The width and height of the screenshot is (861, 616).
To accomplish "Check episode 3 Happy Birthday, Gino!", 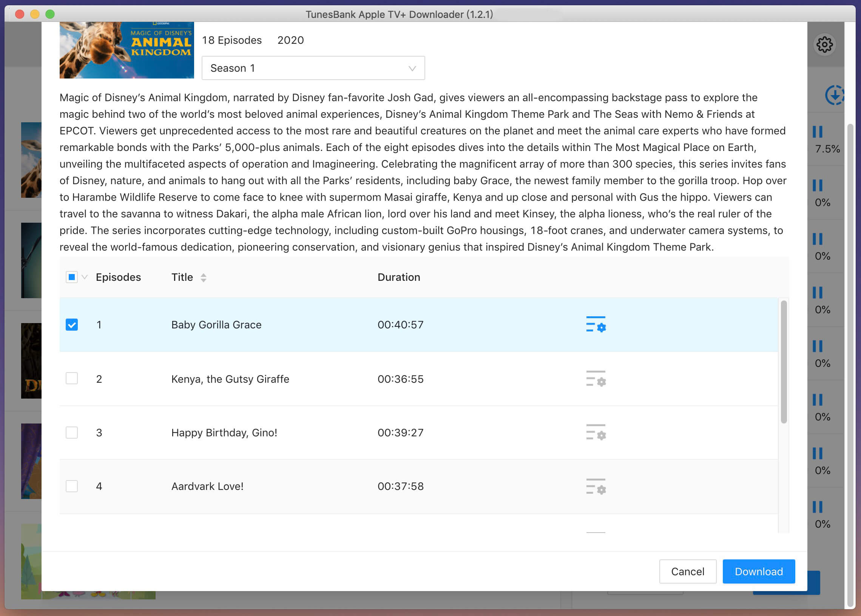I will [x=72, y=433].
